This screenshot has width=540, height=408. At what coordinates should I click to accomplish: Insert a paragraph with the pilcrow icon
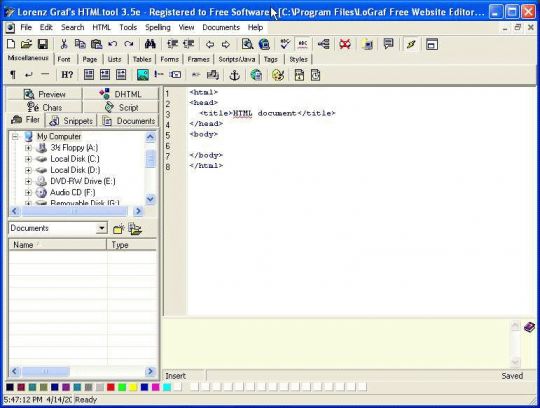coord(13,74)
